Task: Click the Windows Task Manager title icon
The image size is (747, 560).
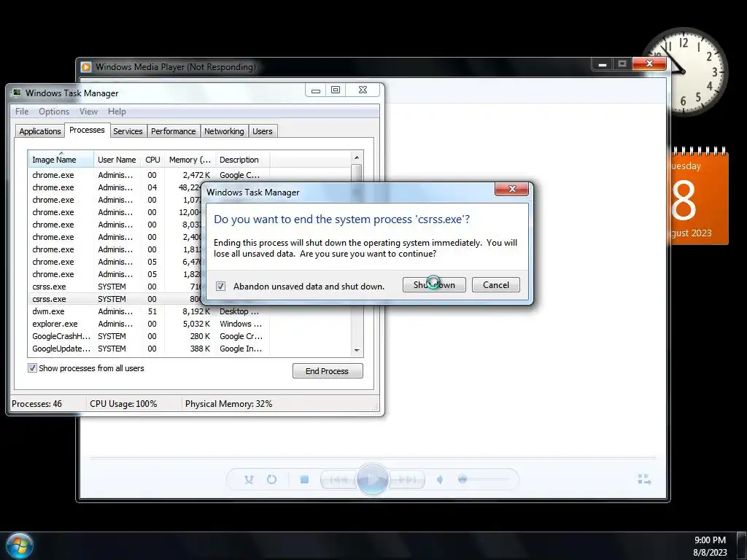Action: click(x=17, y=93)
